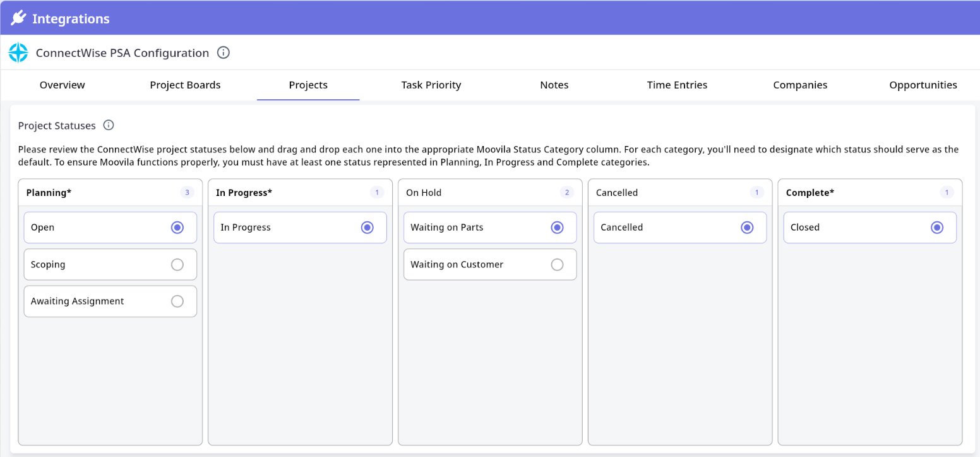Click the Planning column count badge
The image size is (980, 457).
pyautogui.click(x=187, y=193)
